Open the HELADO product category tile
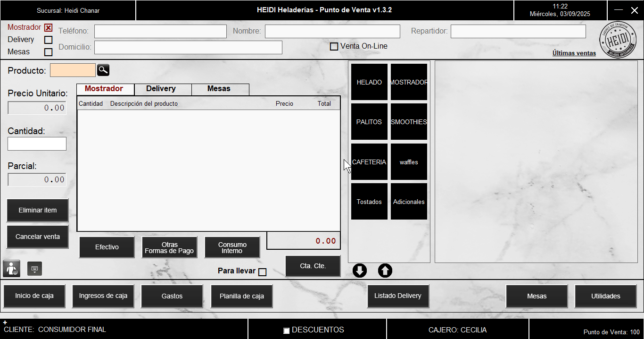This screenshot has width=644, height=339. (x=369, y=82)
